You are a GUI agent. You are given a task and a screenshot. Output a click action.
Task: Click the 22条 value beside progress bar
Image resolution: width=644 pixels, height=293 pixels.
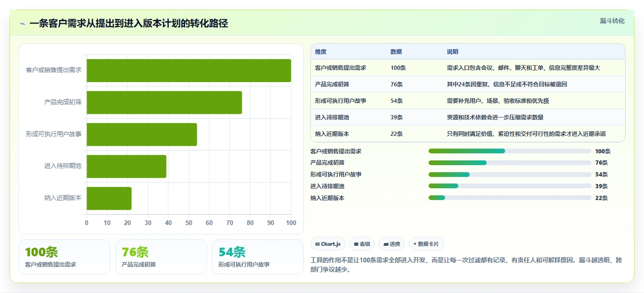601,198
